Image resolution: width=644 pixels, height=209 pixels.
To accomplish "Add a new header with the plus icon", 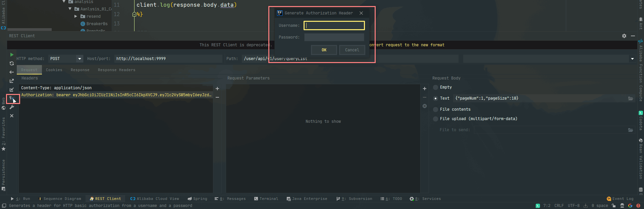I will pyautogui.click(x=217, y=89).
